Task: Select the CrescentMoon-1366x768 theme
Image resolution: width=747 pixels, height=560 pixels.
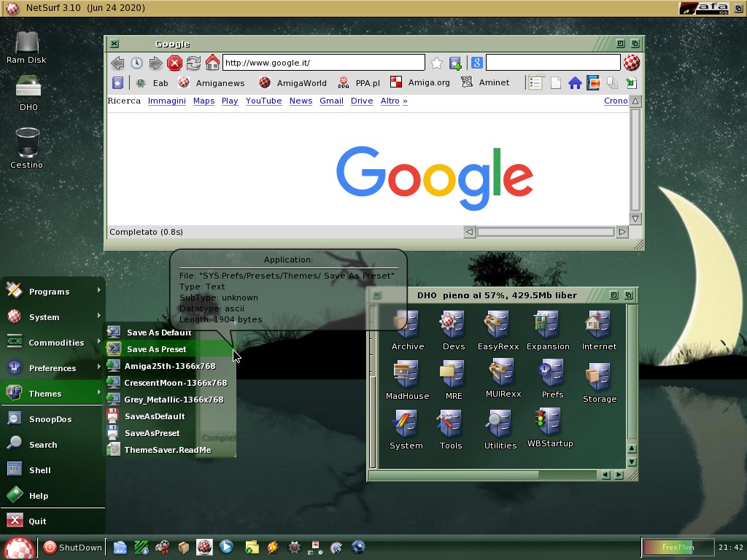Action: click(x=175, y=383)
